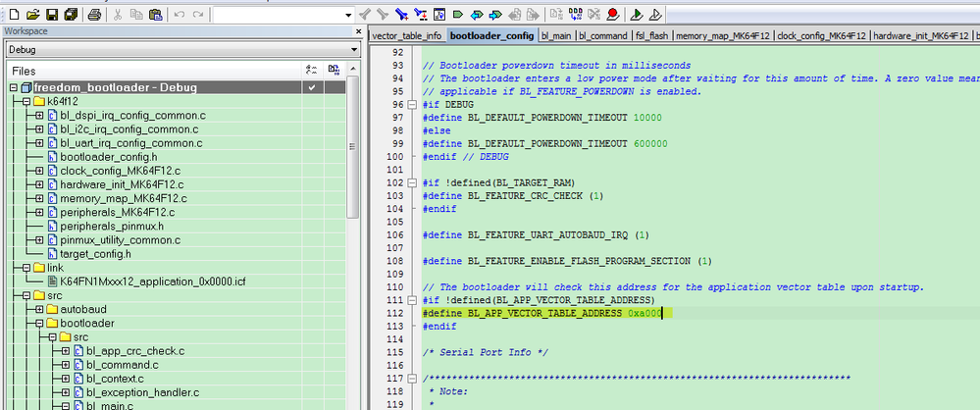This screenshot has width=980, height=410.
Task: Select target_config.h in the file tree
Action: tap(95, 254)
